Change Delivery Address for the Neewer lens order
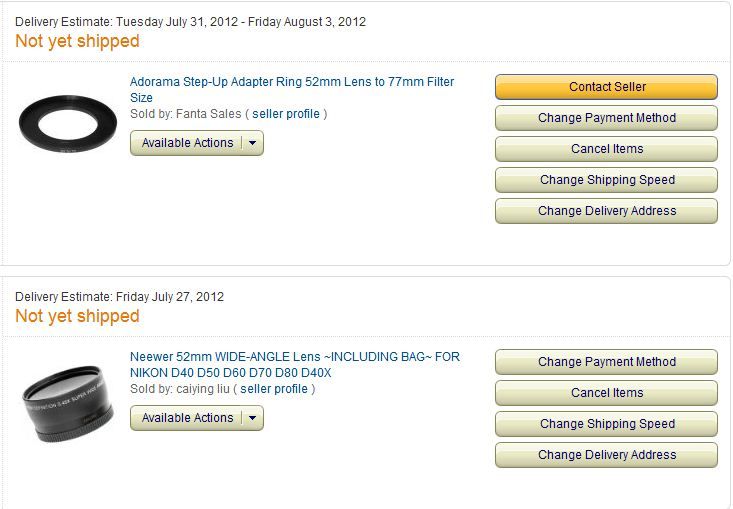The image size is (733, 509). [x=606, y=455]
